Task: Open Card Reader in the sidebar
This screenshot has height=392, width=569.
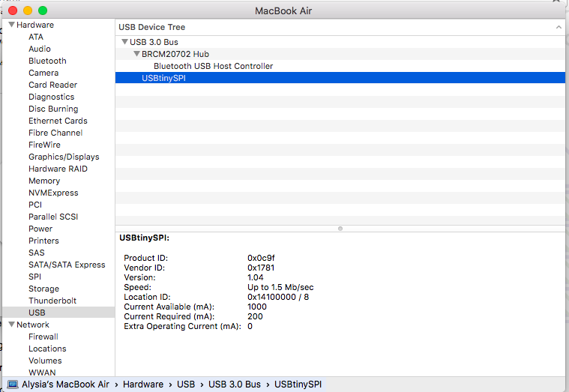Action: coord(53,85)
